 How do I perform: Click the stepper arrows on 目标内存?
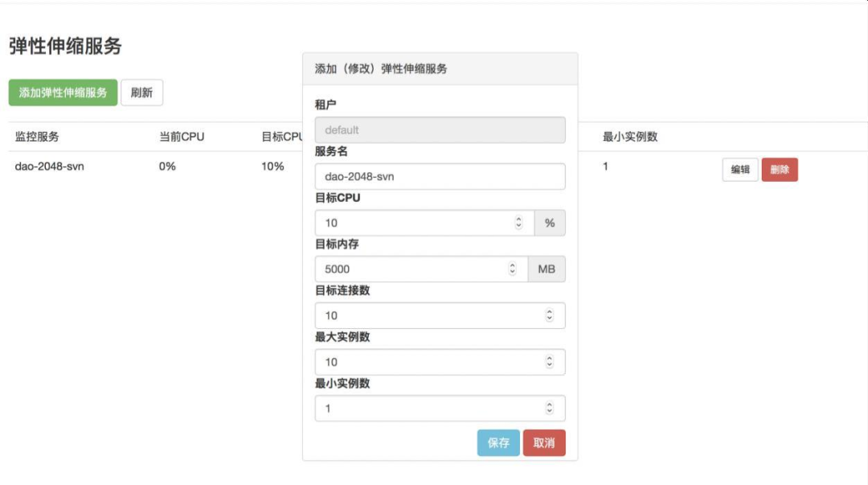(512, 269)
